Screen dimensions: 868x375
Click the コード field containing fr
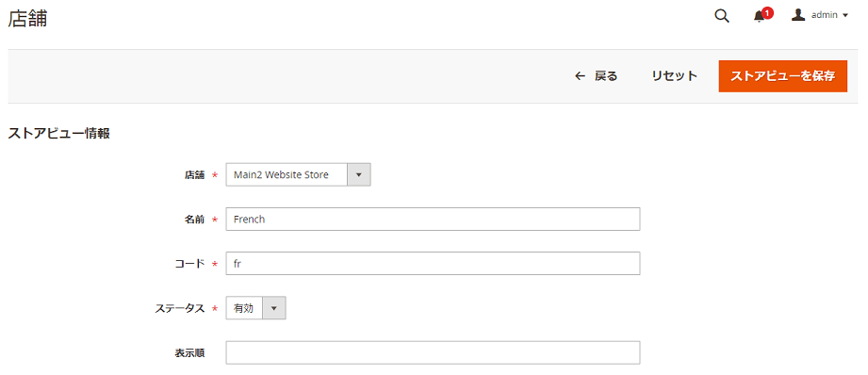click(433, 263)
